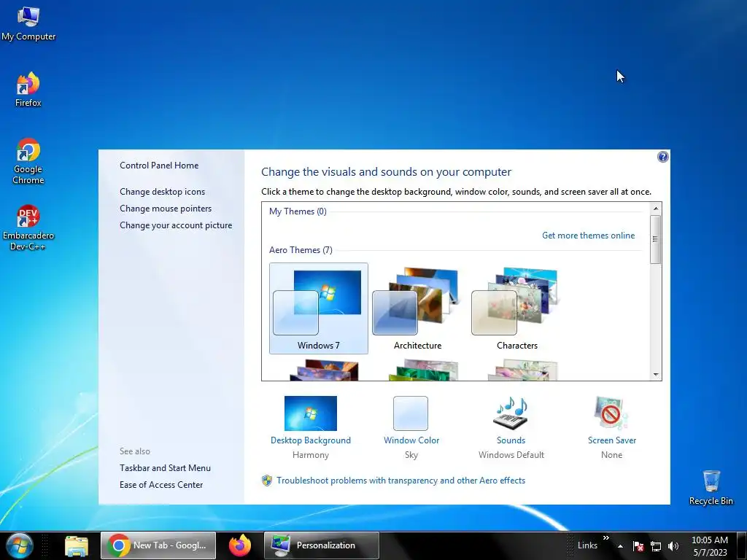747x560 pixels.
Task: Open Taskbar and Start Menu link
Action: pyautogui.click(x=165, y=468)
